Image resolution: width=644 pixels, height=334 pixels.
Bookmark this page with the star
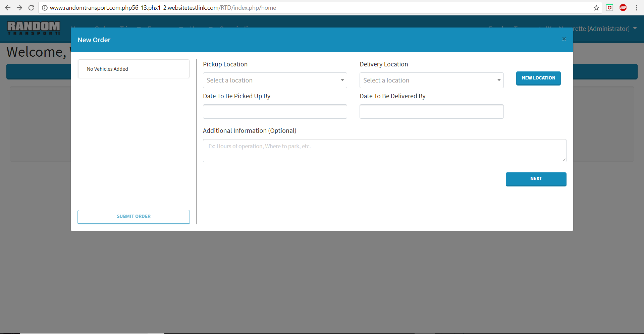tap(596, 8)
